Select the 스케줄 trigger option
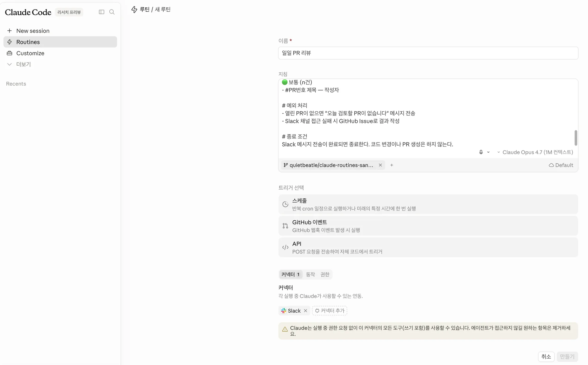 point(428,204)
